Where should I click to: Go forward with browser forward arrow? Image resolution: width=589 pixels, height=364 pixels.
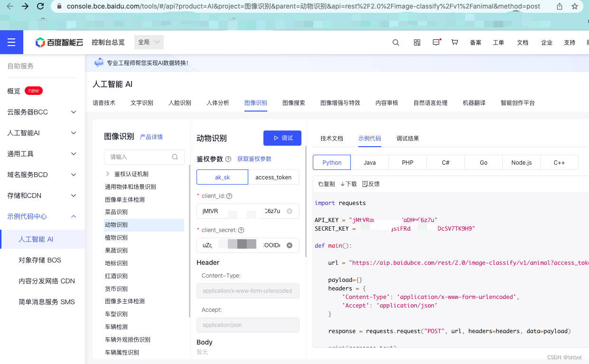point(25,6)
